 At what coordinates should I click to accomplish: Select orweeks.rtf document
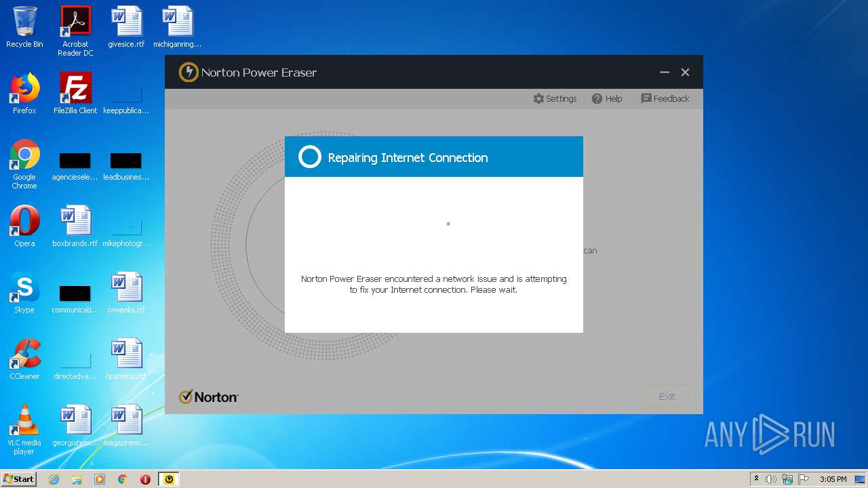[126, 293]
